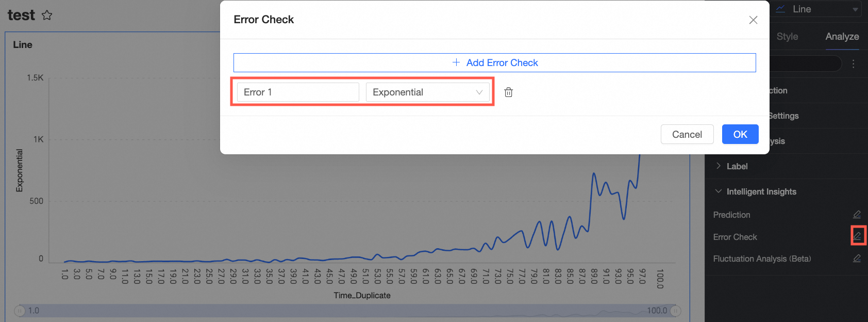Confirm with the OK button
The width and height of the screenshot is (868, 322).
740,134
